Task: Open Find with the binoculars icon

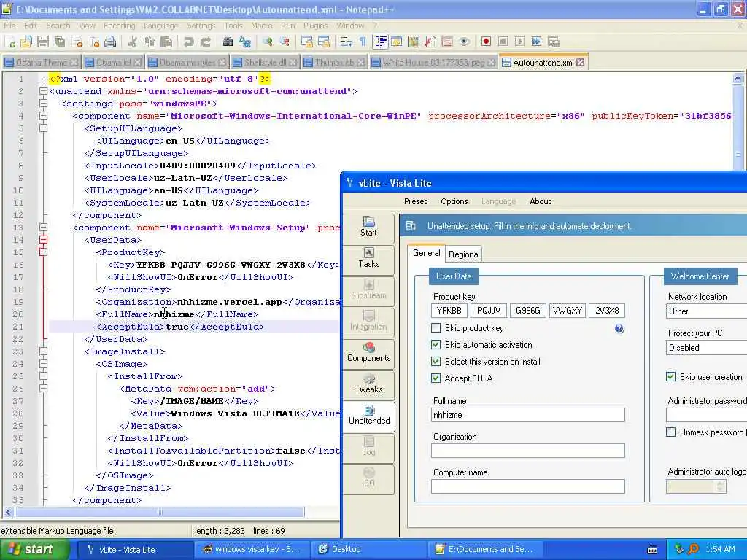Action: point(228,42)
